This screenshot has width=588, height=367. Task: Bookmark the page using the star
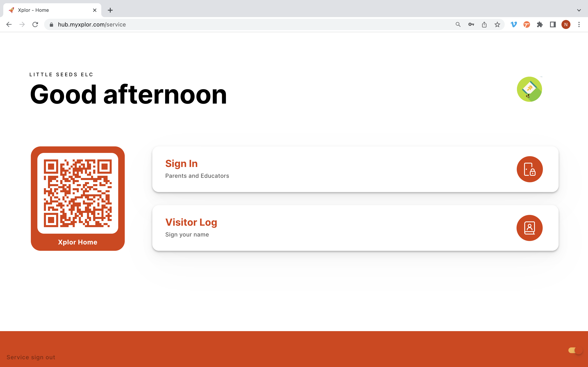coord(497,24)
